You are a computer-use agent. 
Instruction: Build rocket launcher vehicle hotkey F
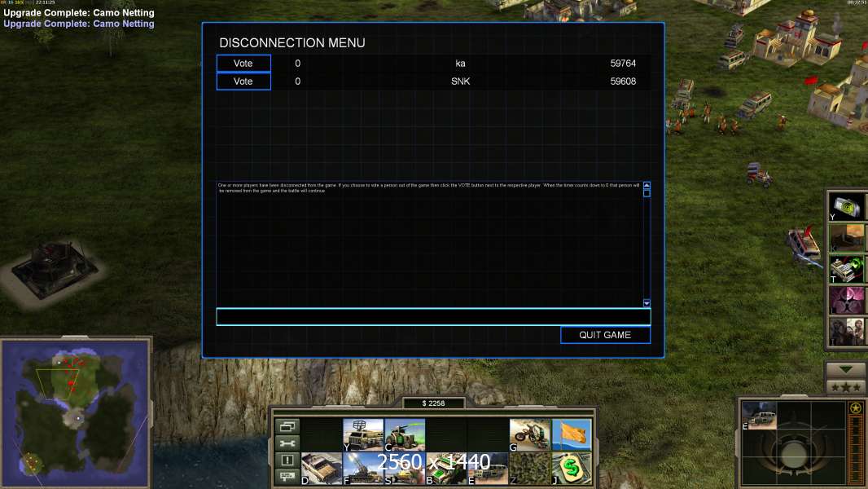(363, 469)
